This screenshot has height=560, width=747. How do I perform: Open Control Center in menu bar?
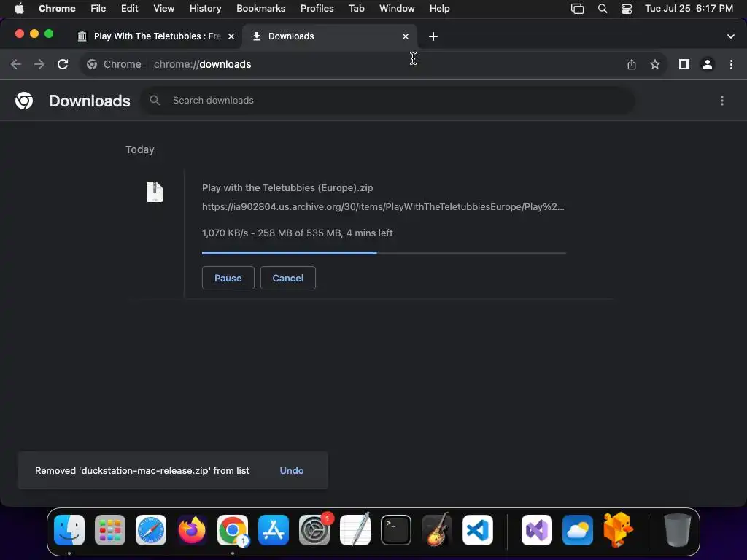point(627,9)
